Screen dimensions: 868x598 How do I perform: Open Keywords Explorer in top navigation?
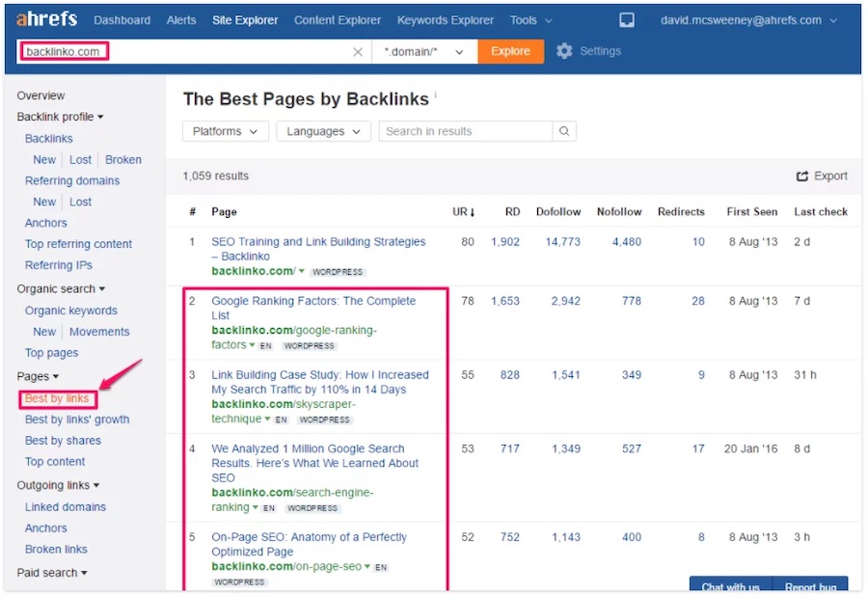click(445, 20)
